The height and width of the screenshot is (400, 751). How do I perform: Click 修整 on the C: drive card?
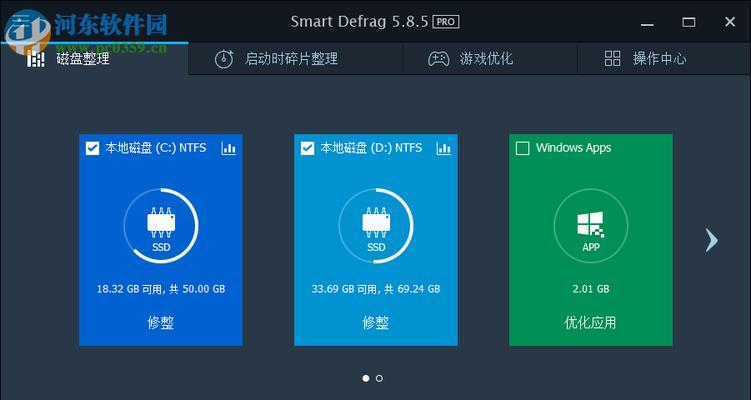[x=161, y=323]
